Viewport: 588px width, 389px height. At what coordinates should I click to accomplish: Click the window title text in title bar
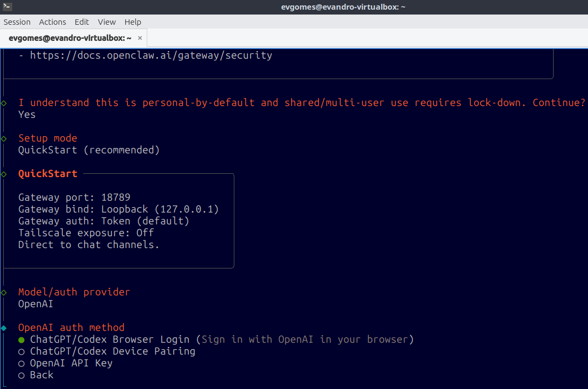pyautogui.click(x=343, y=7)
